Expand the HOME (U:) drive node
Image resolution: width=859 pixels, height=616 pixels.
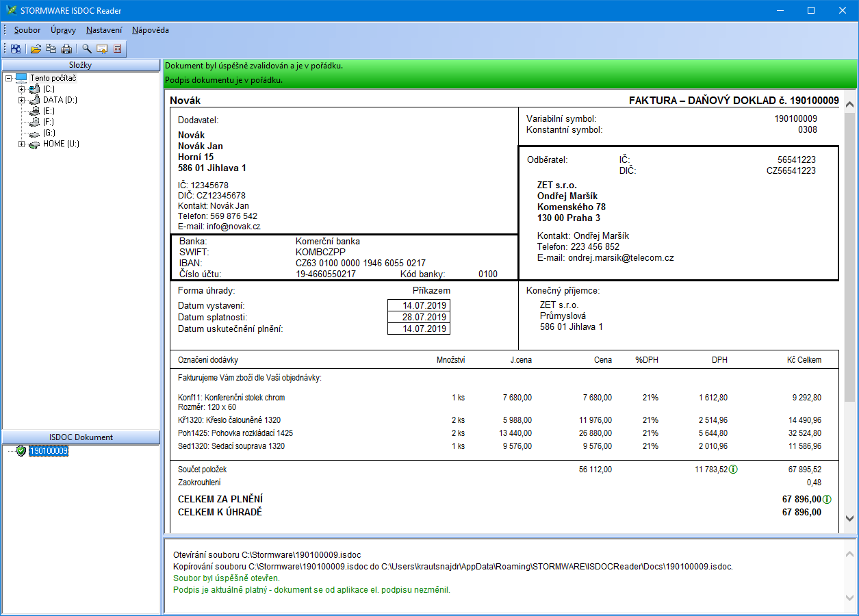click(x=21, y=144)
